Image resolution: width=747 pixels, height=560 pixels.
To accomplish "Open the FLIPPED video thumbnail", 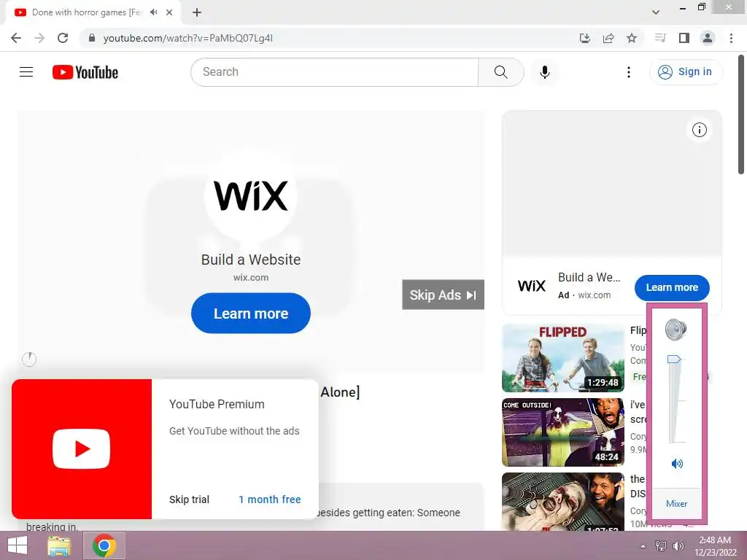I will pyautogui.click(x=563, y=358).
